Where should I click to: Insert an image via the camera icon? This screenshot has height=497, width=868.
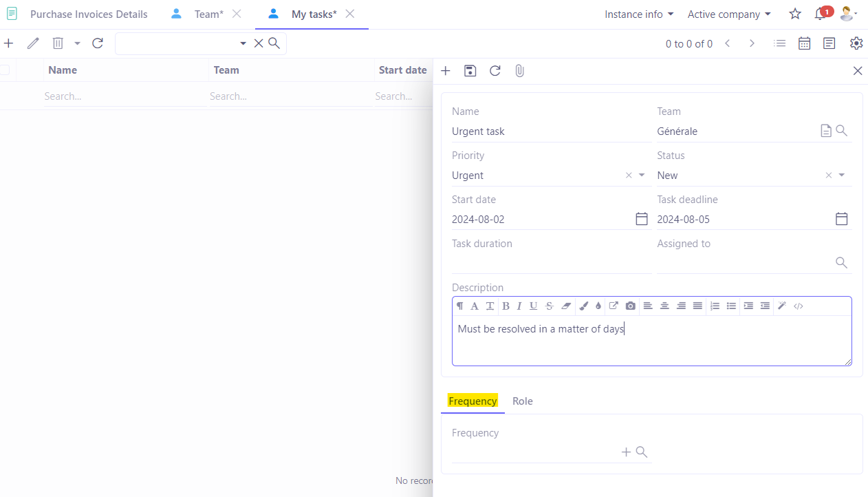click(630, 306)
